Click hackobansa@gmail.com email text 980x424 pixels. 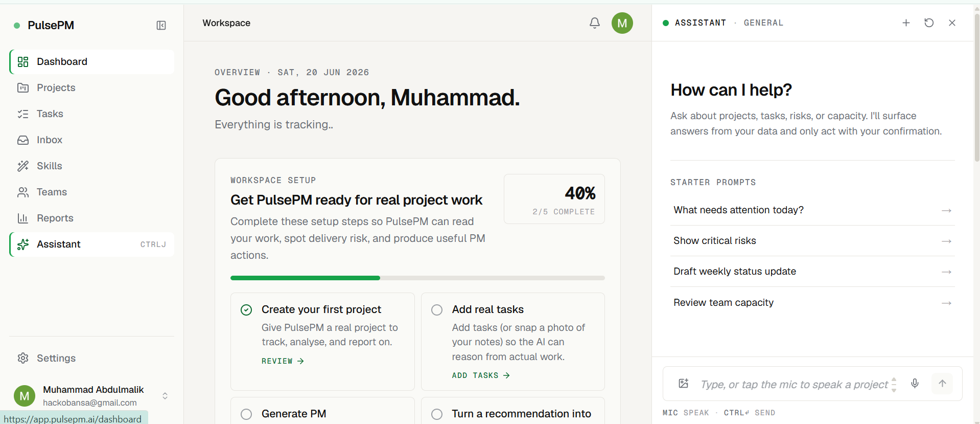click(x=90, y=403)
